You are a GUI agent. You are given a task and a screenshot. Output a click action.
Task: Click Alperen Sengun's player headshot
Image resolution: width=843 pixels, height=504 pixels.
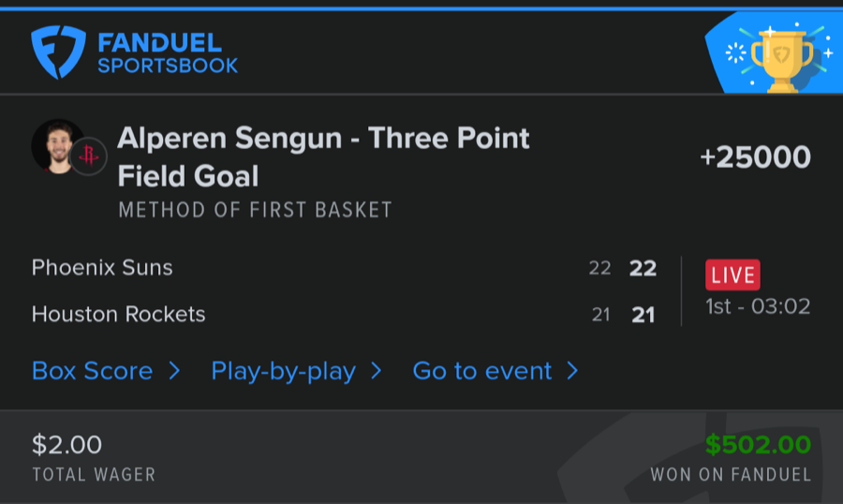pos(57,146)
